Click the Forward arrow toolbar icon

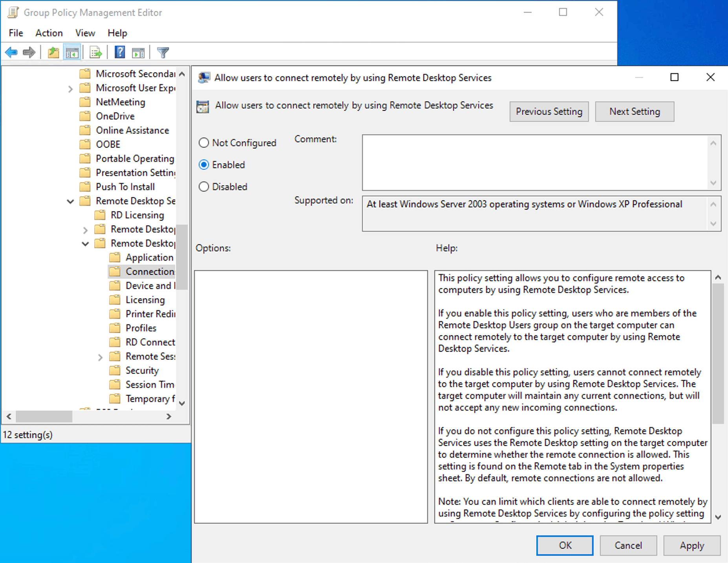click(29, 52)
